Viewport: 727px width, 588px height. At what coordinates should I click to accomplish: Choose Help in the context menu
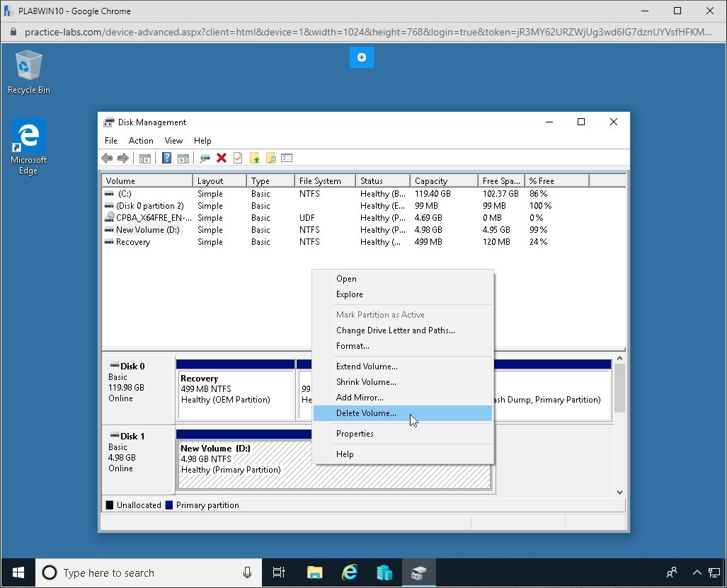(x=403, y=454)
